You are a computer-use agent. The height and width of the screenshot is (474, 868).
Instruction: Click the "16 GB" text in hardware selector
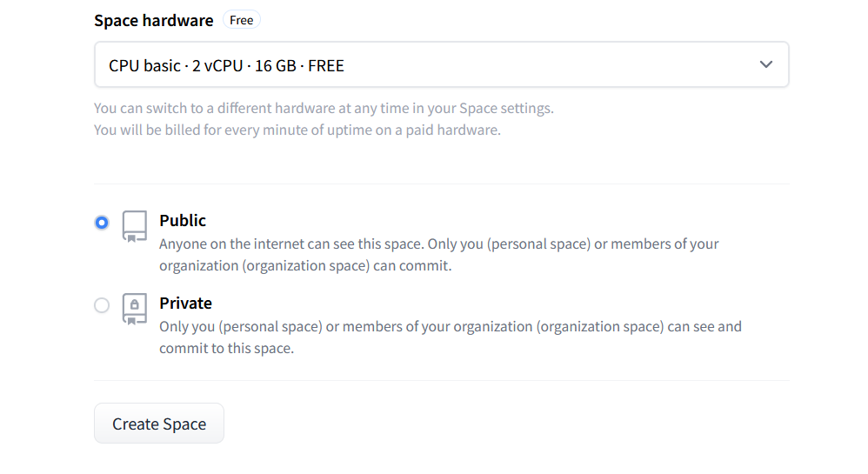point(275,65)
